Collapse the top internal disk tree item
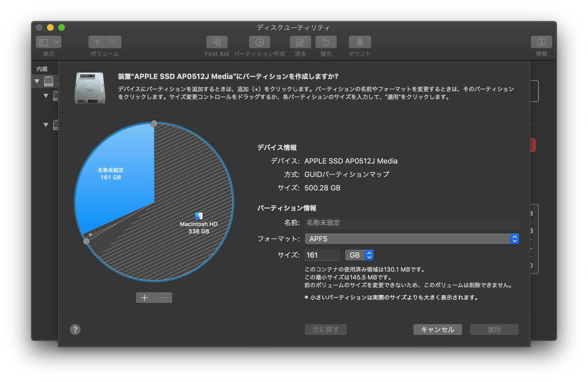 (x=37, y=81)
